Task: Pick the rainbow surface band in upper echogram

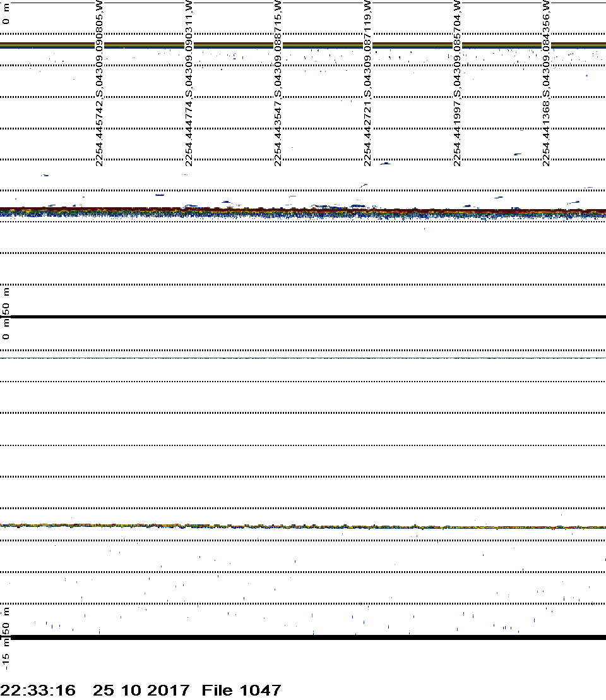Action: click(303, 45)
